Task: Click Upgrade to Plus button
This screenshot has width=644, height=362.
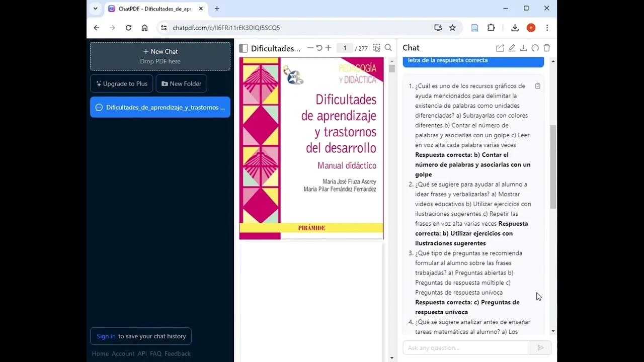Action: (122, 83)
